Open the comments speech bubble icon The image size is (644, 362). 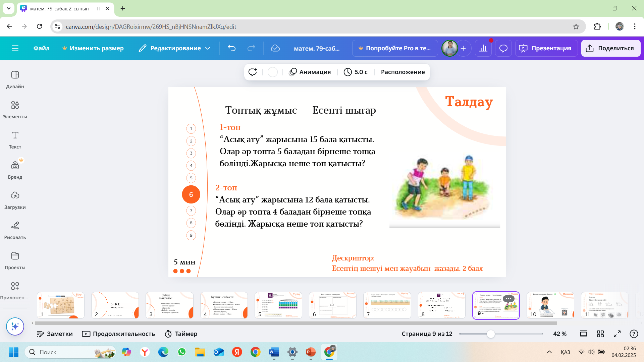503,48
